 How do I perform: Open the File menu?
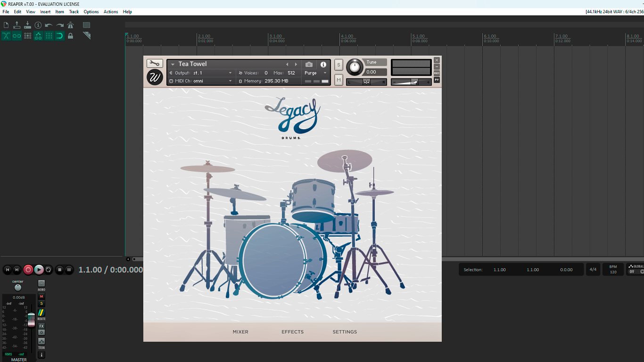[x=6, y=12]
